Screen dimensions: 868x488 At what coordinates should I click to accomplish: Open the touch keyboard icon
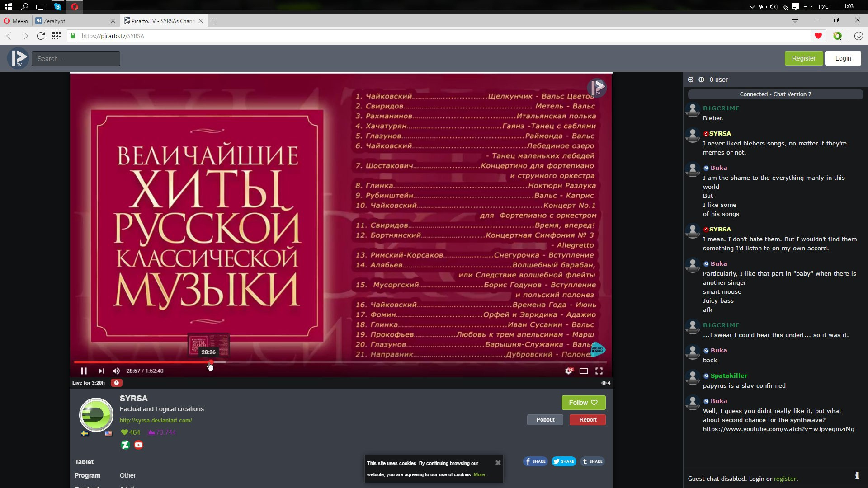(x=808, y=6)
